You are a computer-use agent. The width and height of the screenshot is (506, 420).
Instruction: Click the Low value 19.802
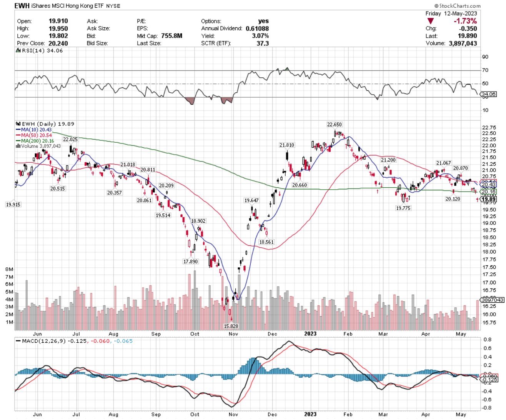pos(58,36)
